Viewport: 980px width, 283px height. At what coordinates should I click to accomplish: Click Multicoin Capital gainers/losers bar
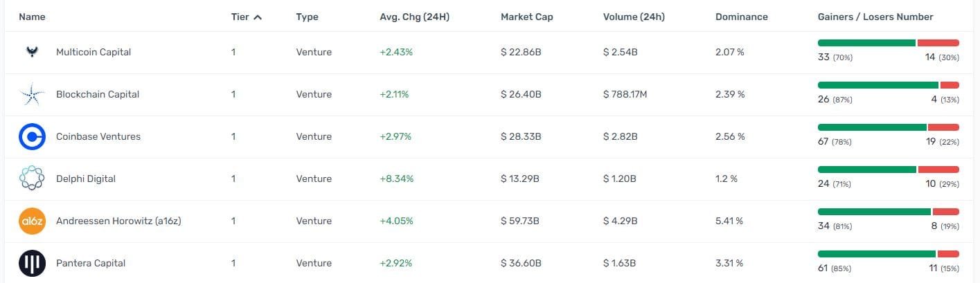(888, 43)
